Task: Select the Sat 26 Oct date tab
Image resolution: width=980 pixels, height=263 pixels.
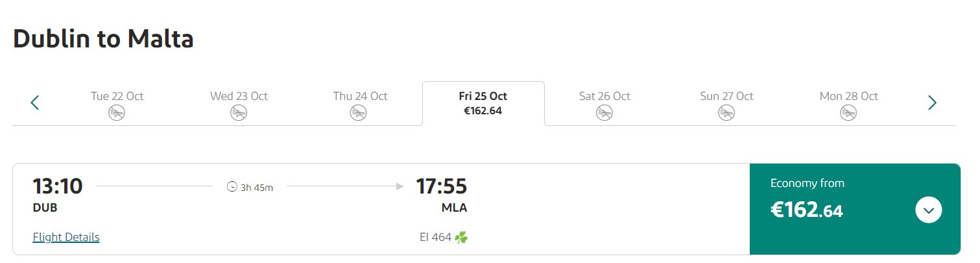Action: pos(604,104)
